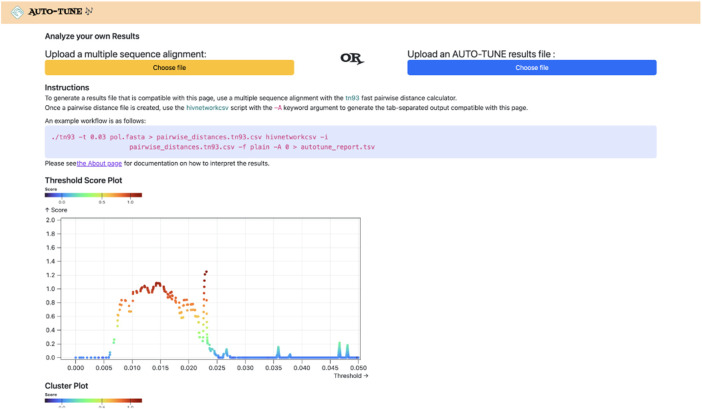
Task: Click the Threshold axis label with arrow
Action: (x=350, y=376)
